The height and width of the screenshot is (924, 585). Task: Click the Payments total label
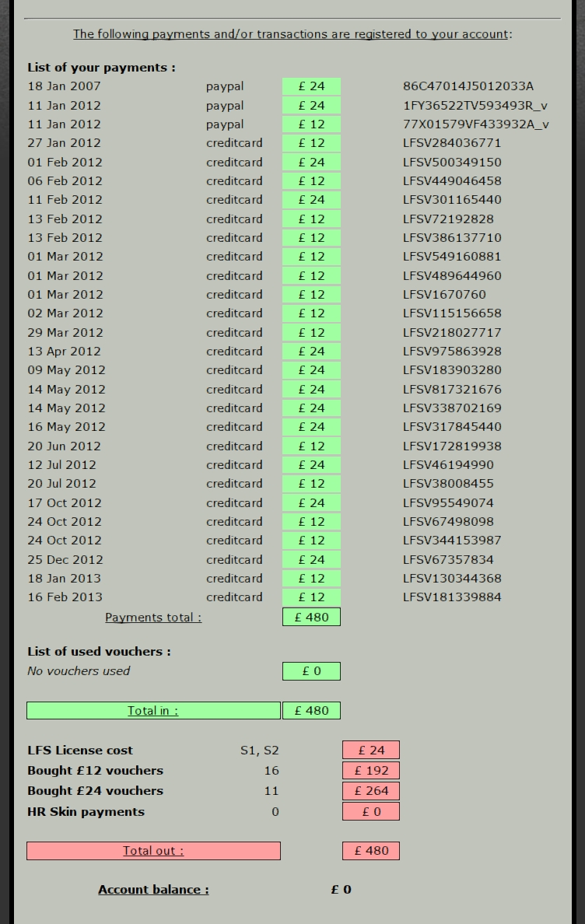153,618
